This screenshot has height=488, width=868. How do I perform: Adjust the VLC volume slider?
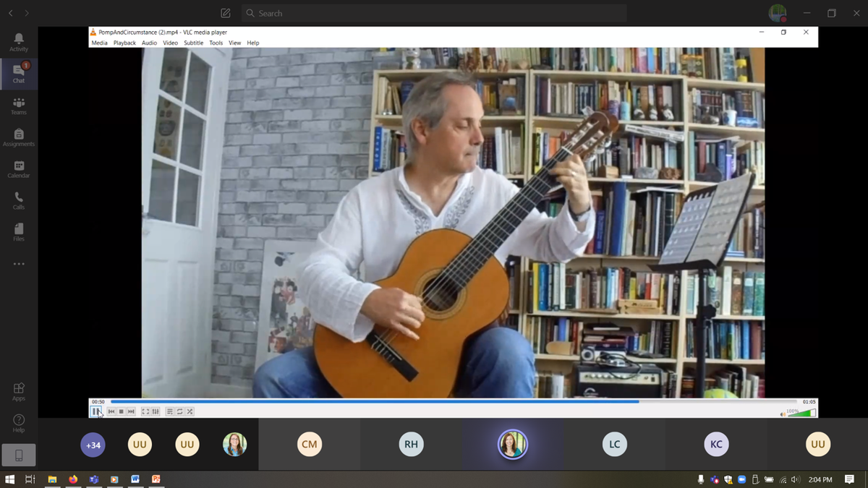[801, 413]
